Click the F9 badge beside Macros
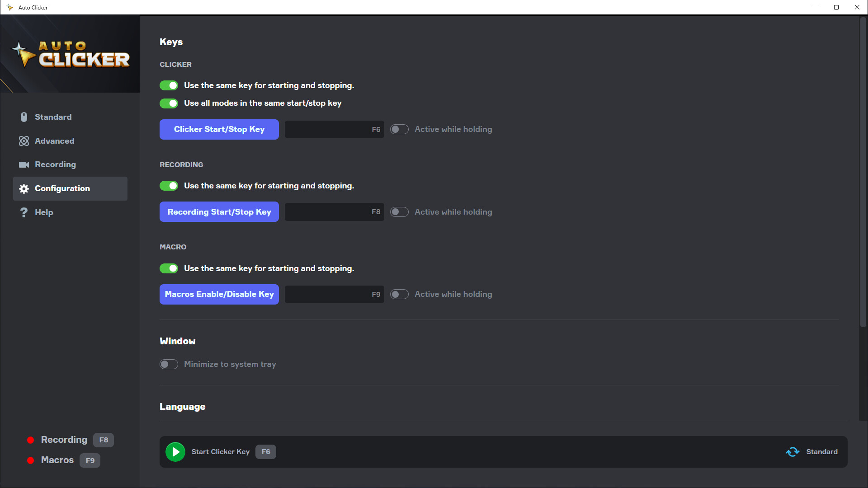 (x=90, y=460)
